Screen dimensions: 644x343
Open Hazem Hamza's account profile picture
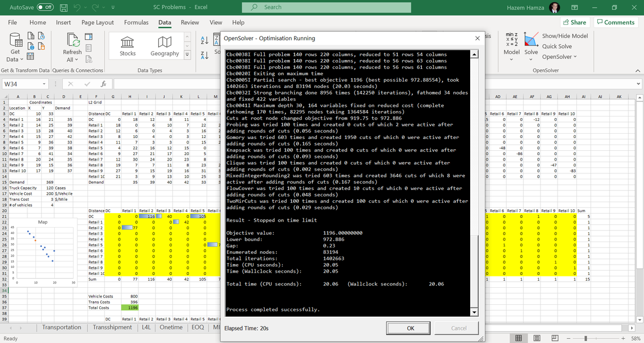point(555,8)
